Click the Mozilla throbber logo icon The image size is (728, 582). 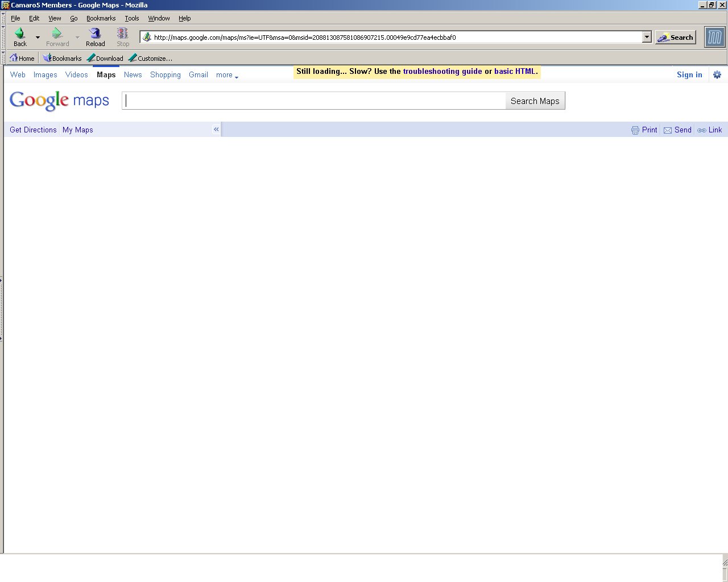coord(714,38)
